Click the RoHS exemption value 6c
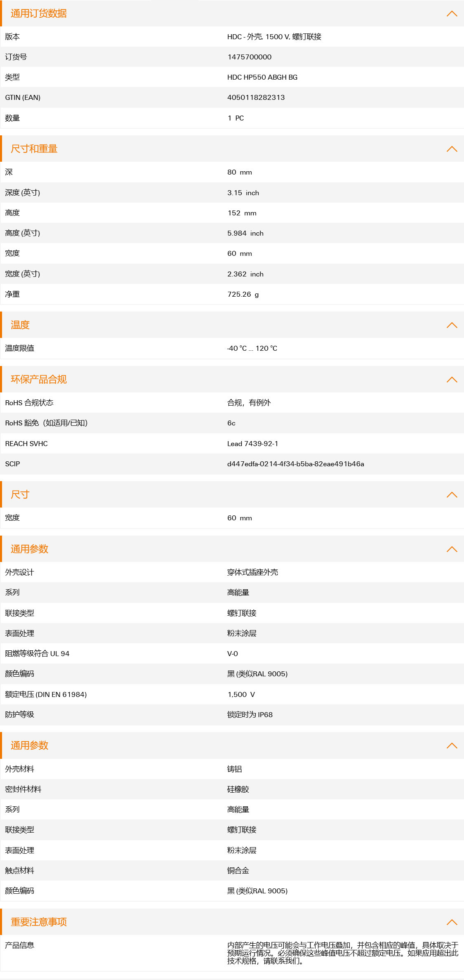 (x=231, y=423)
